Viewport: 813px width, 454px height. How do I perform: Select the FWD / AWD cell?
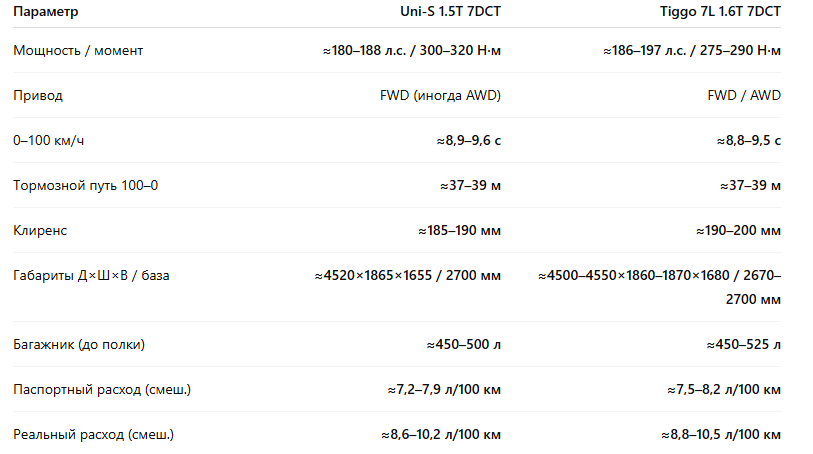click(x=744, y=95)
